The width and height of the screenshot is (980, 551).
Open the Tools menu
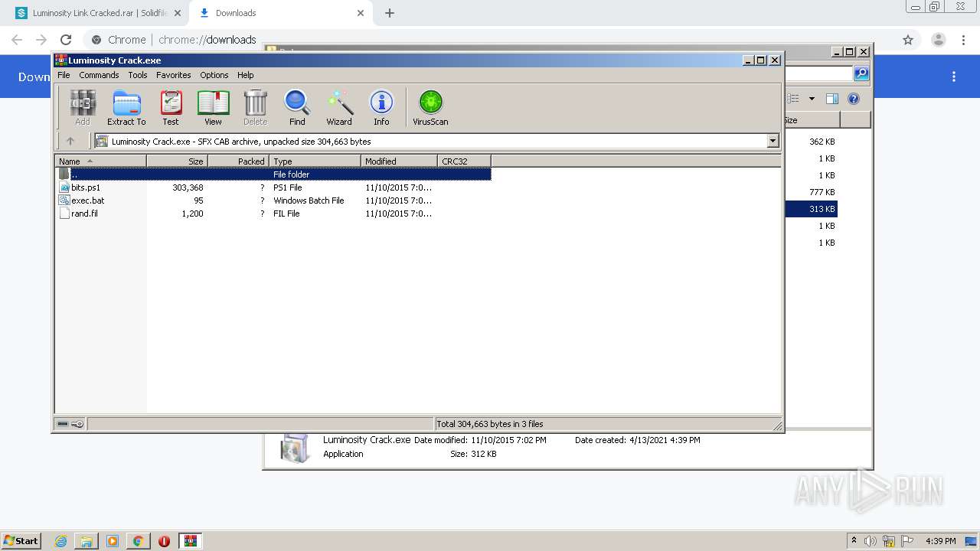tap(138, 75)
